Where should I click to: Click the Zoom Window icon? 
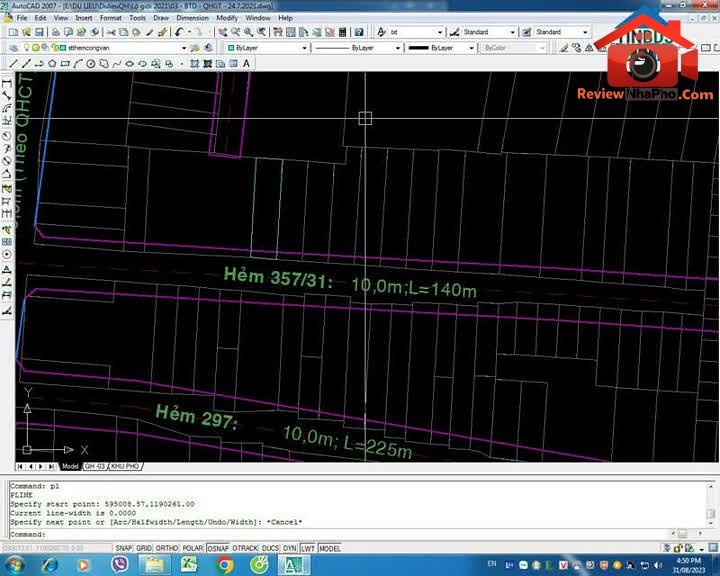point(248,32)
